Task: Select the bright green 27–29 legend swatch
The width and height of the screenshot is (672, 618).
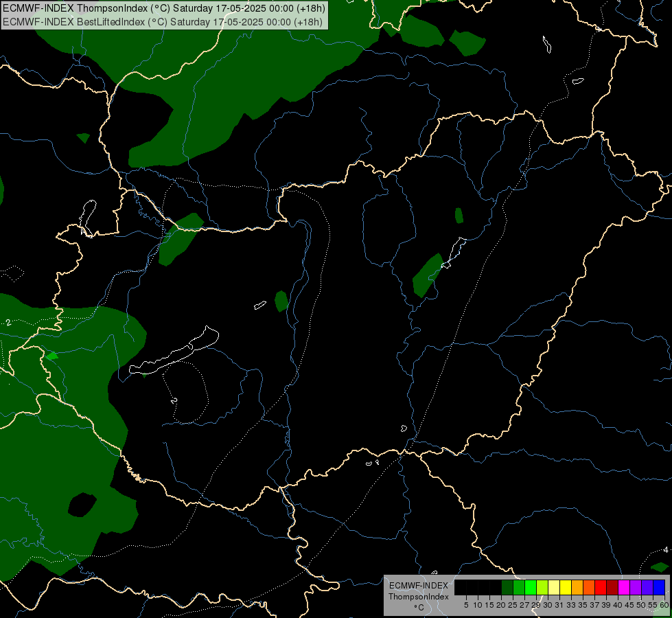Action: tap(531, 588)
